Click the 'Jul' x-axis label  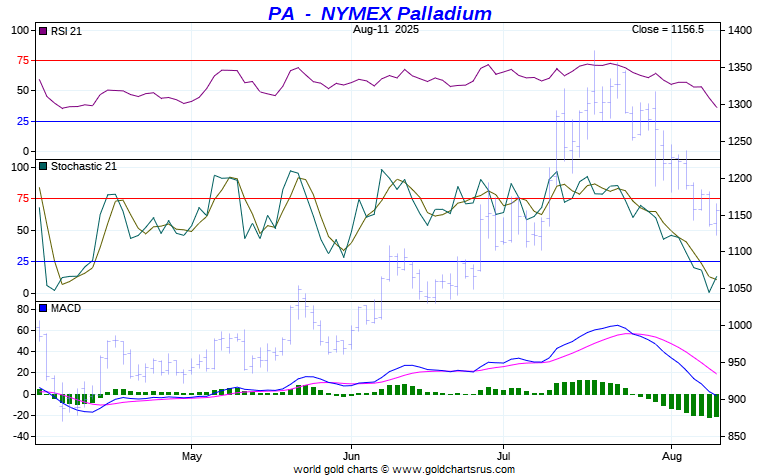click(x=504, y=456)
